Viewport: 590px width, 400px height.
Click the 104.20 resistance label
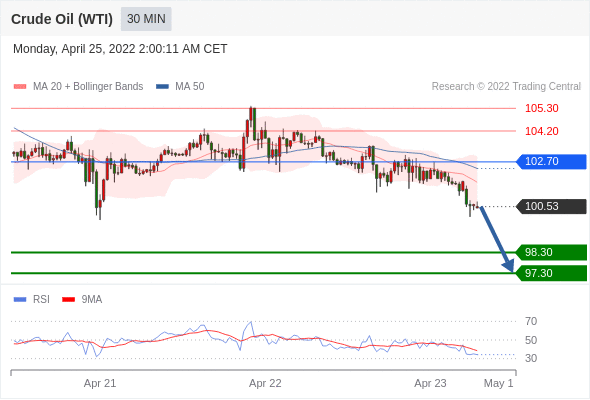coord(541,131)
